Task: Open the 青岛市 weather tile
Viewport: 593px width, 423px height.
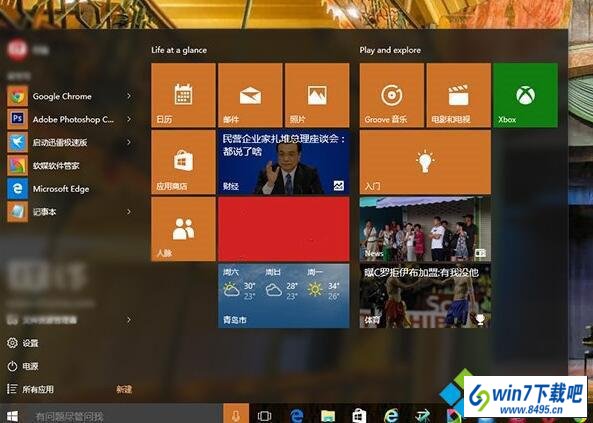Action: 284,296
